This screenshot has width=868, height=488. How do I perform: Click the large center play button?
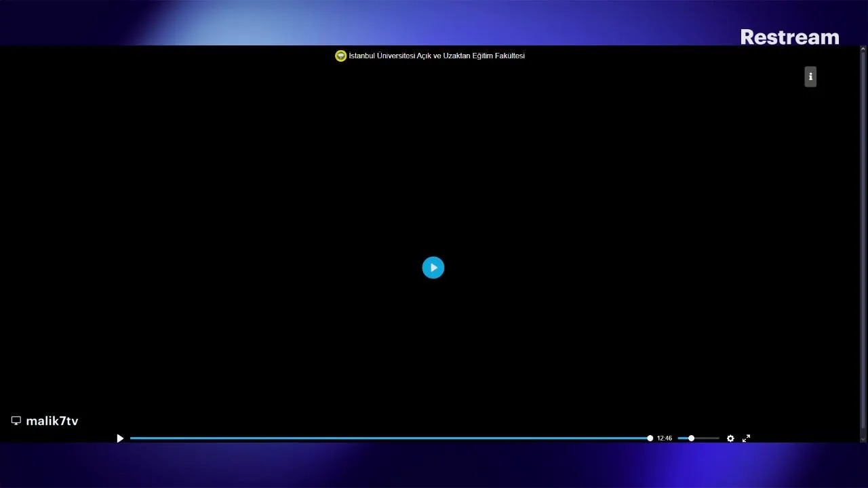tap(433, 268)
